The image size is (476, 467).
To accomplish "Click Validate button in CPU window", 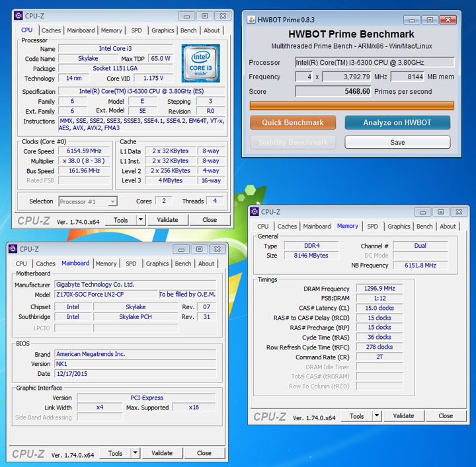I will click(x=167, y=219).
